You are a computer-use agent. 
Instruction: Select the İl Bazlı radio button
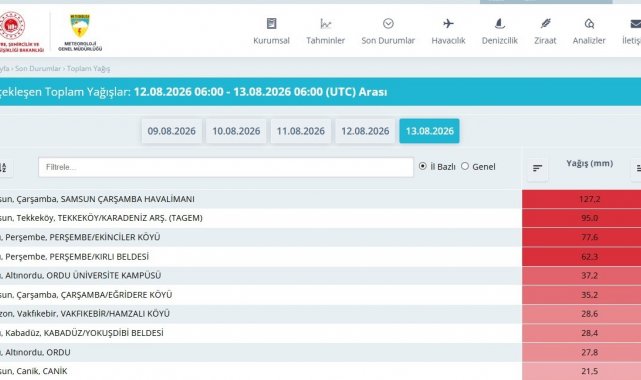pos(423,166)
